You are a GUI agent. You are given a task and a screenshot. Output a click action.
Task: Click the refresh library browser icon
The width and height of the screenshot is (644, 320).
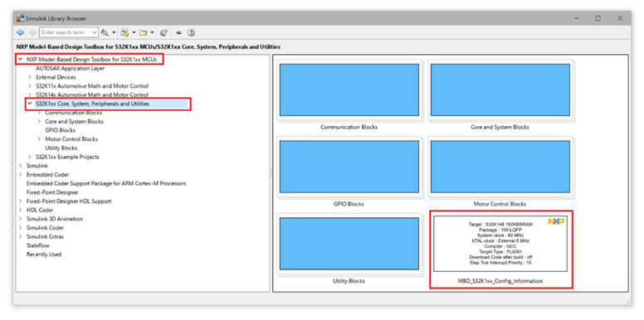[x=163, y=32]
